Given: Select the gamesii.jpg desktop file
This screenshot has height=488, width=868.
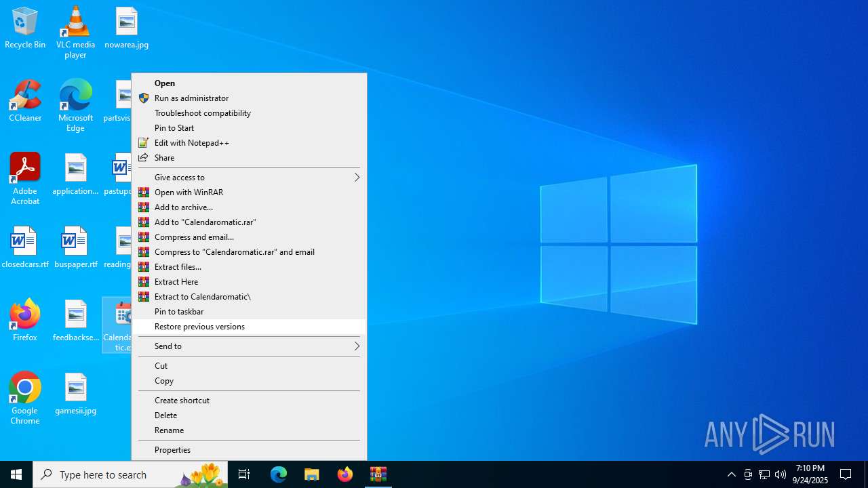Looking at the screenshot, I should coord(75,394).
